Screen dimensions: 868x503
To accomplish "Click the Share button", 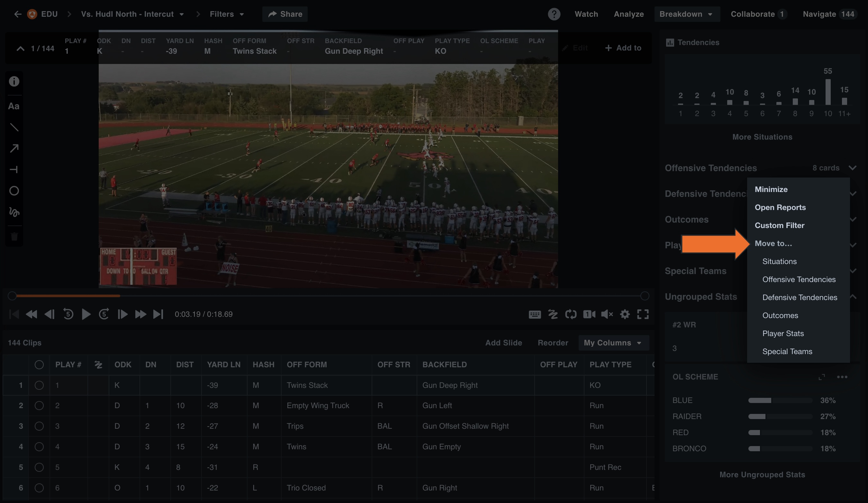I will coord(285,14).
